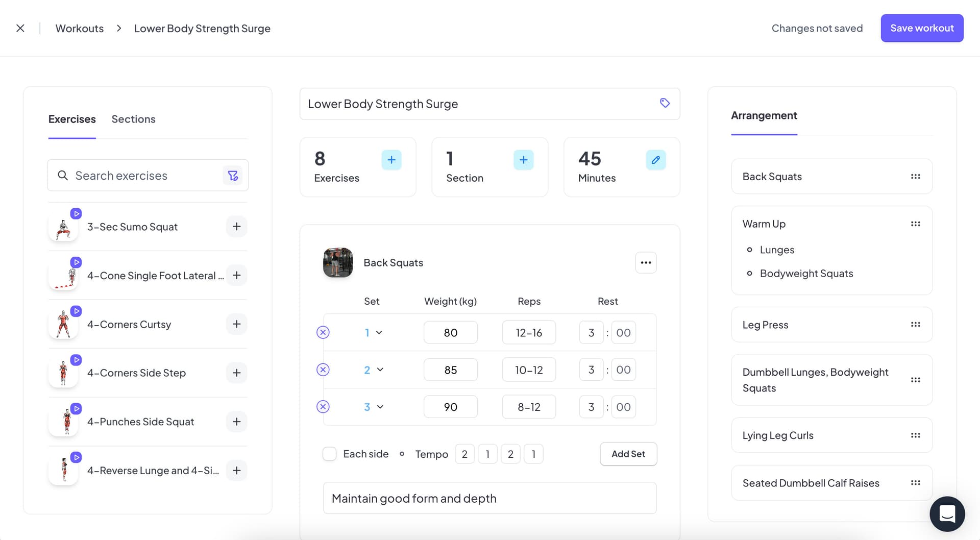This screenshot has height=540, width=980.
Task: Open the exercise filter icon
Action: click(x=233, y=175)
